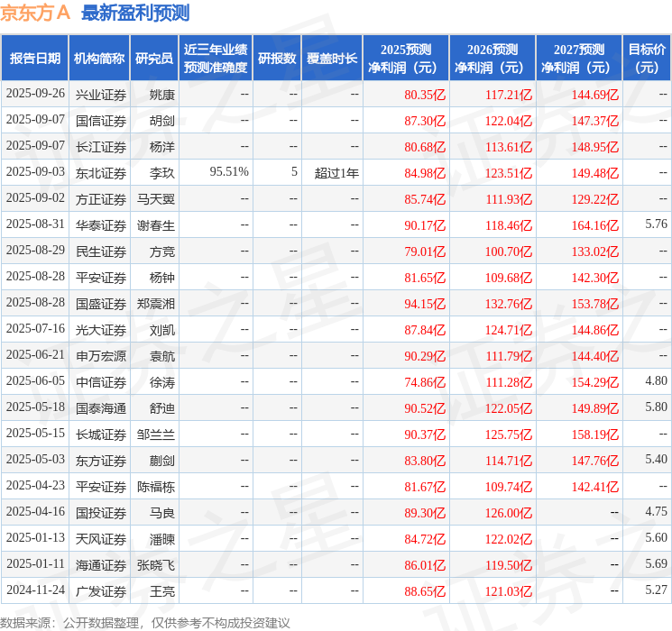The height and width of the screenshot is (631, 672).
Task: Click the 目标价(元) column header
Action: [647, 59]
